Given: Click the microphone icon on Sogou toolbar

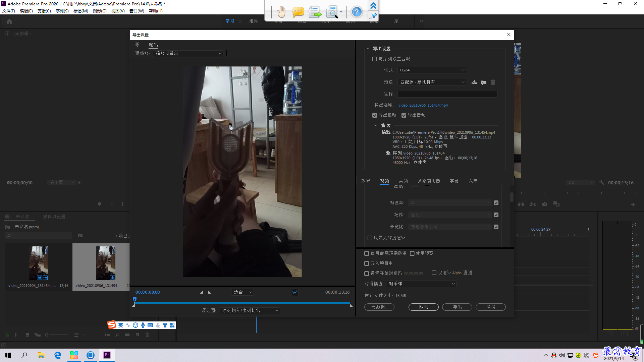Looking at the screenshot, I should point(143,325).
